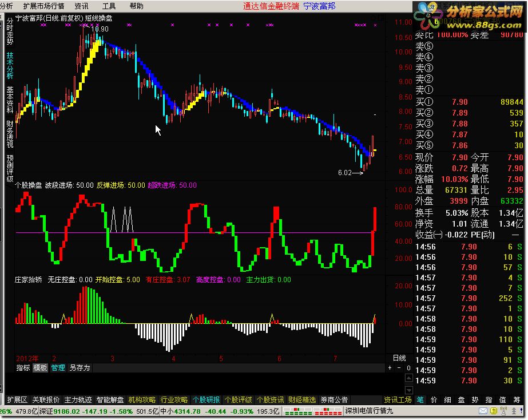Image resolution: width=528 pixels, height=420 pixels.
Task: Select the 技术分析 side tab
Action: point(10,66)
